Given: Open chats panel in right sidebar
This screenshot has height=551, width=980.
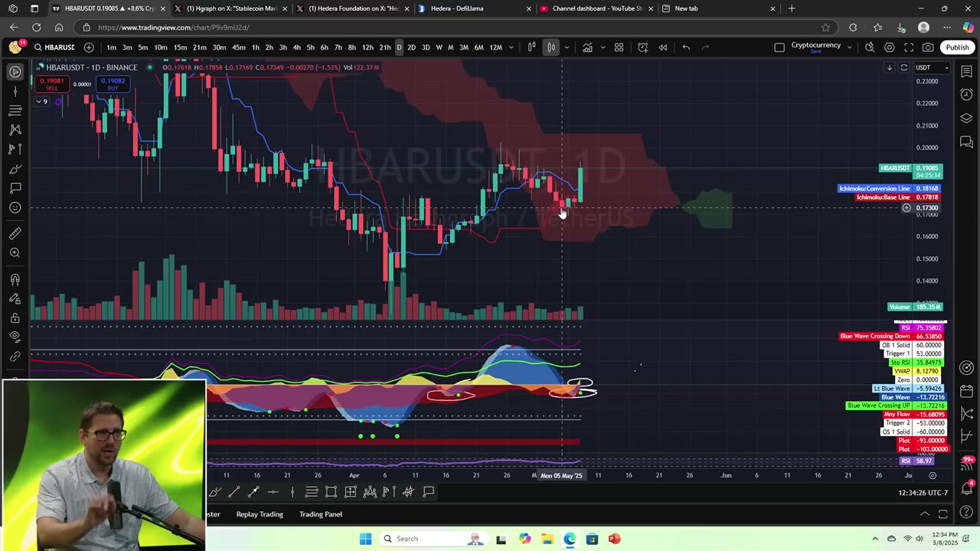Looking at the screenshot, I should pos(967,142).
